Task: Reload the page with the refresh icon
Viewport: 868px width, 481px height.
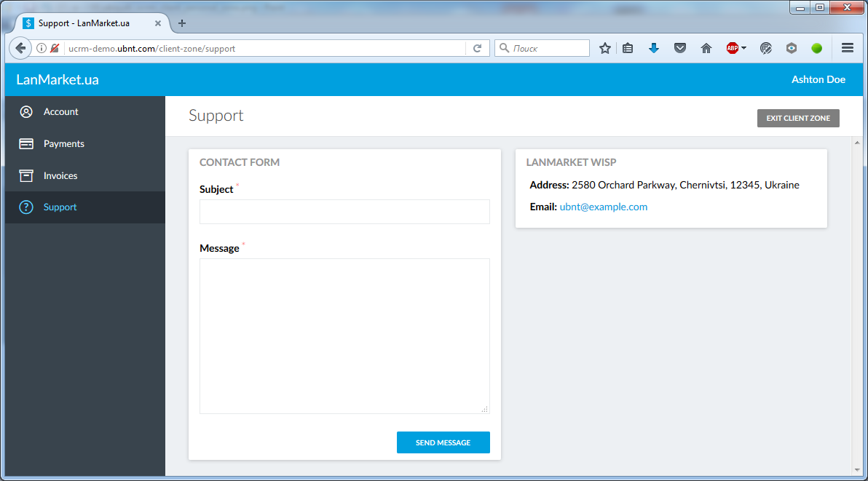Action: tap(478, 49)
